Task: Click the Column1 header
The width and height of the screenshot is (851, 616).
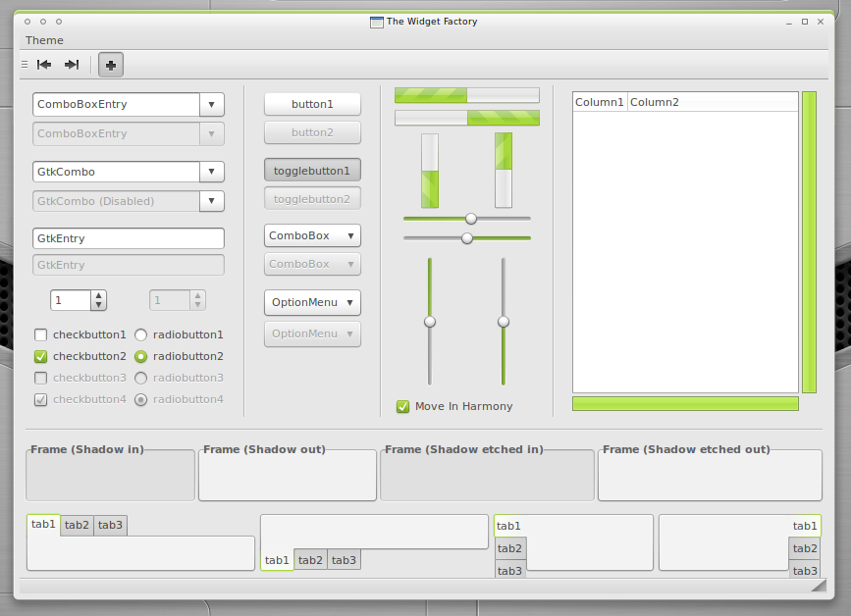Action: (600, 102)
